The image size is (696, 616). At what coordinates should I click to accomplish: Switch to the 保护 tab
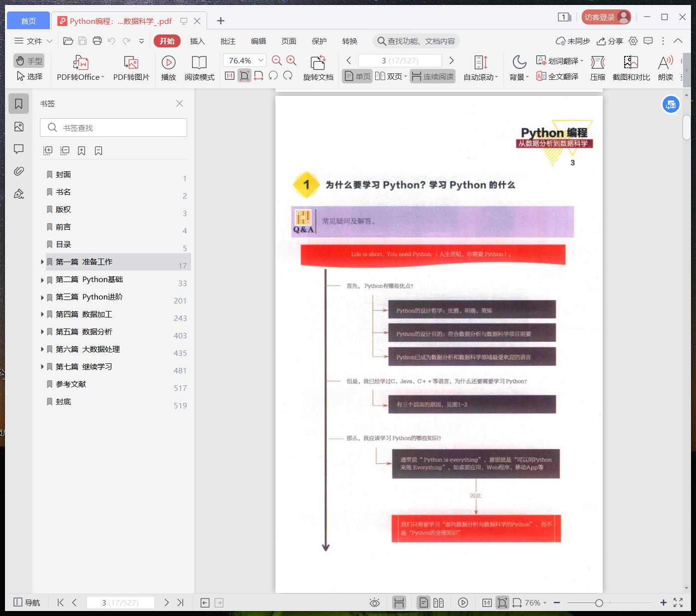(319, 41)
